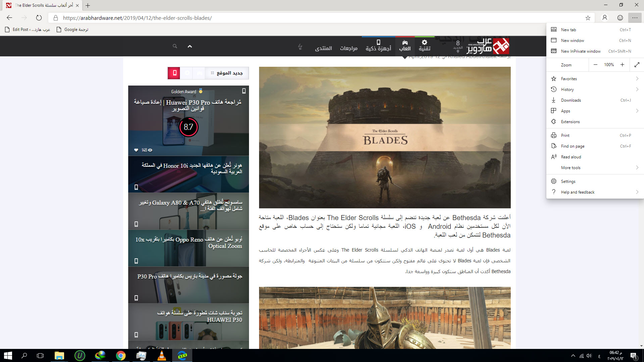644x362 pixels.
Task: Open the Oppo Reno 10x article card
Action: click(x=189, y=248)
